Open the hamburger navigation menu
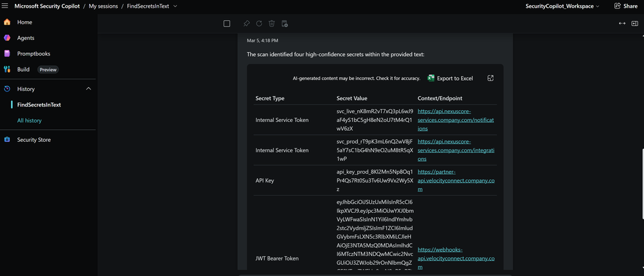The width and height of the screenshot is (644, 276). click(5, 6)
